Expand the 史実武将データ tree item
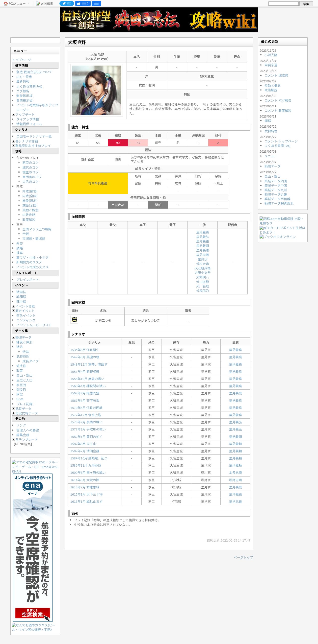 pos(14,413)
